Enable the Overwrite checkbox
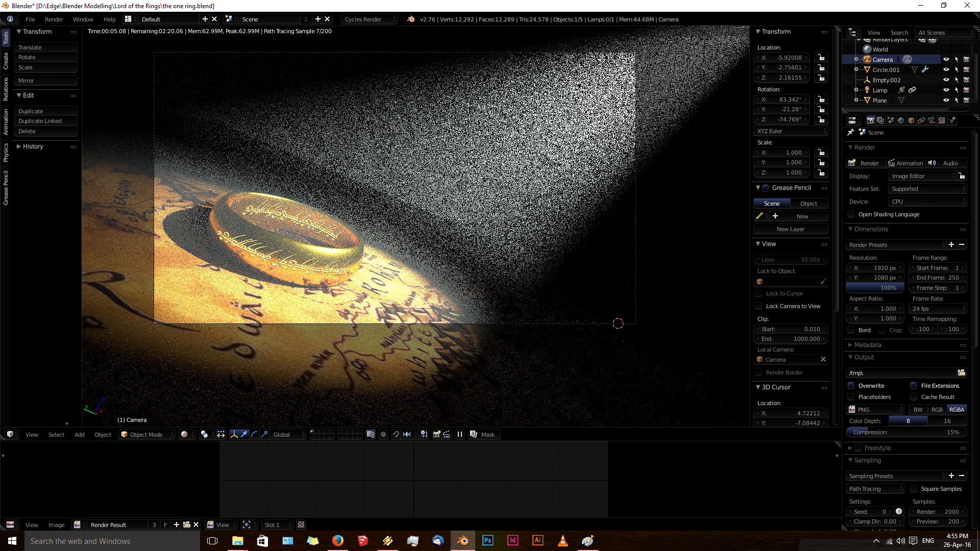 851,386
